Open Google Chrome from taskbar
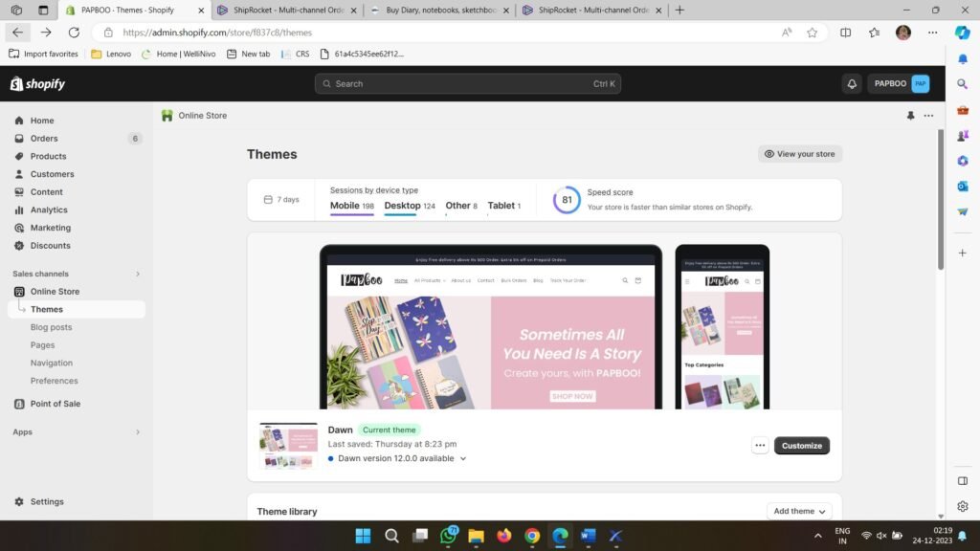 point(532,536)
